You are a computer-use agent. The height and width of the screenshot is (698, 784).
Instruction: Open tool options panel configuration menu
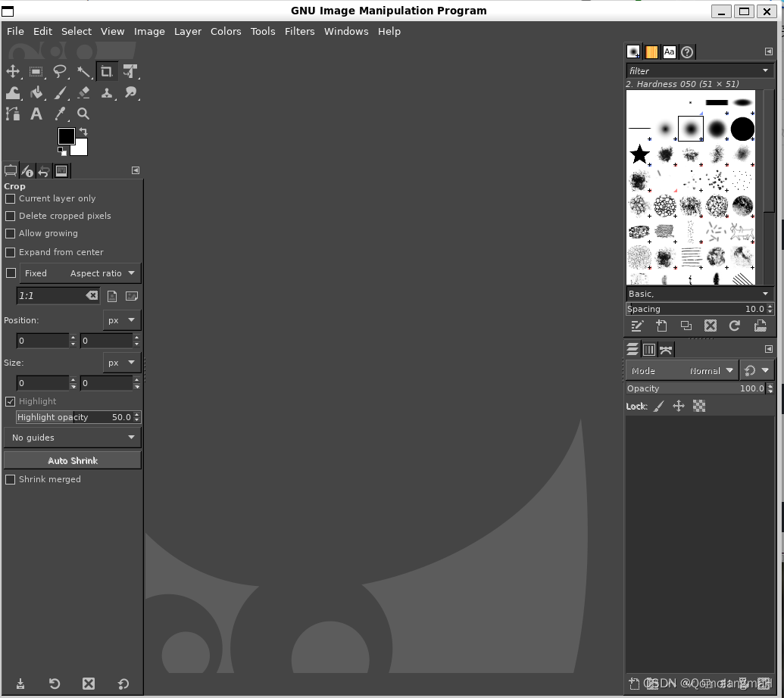point(136,170)
